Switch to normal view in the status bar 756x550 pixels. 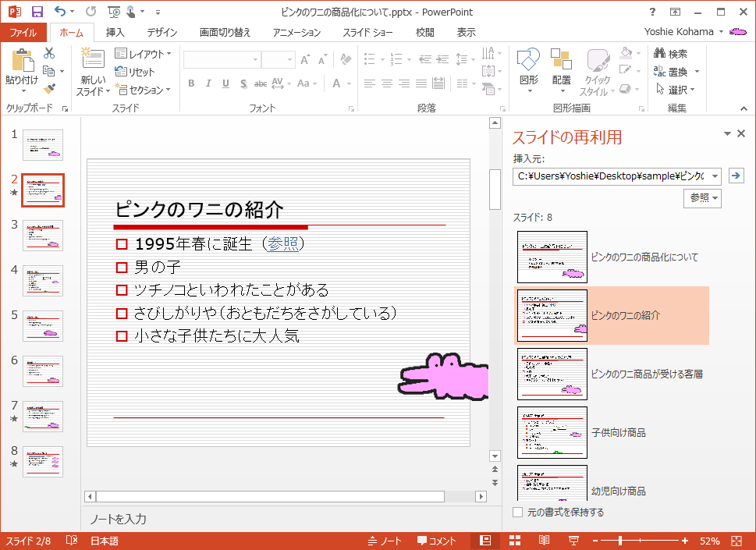pos(485,541)
